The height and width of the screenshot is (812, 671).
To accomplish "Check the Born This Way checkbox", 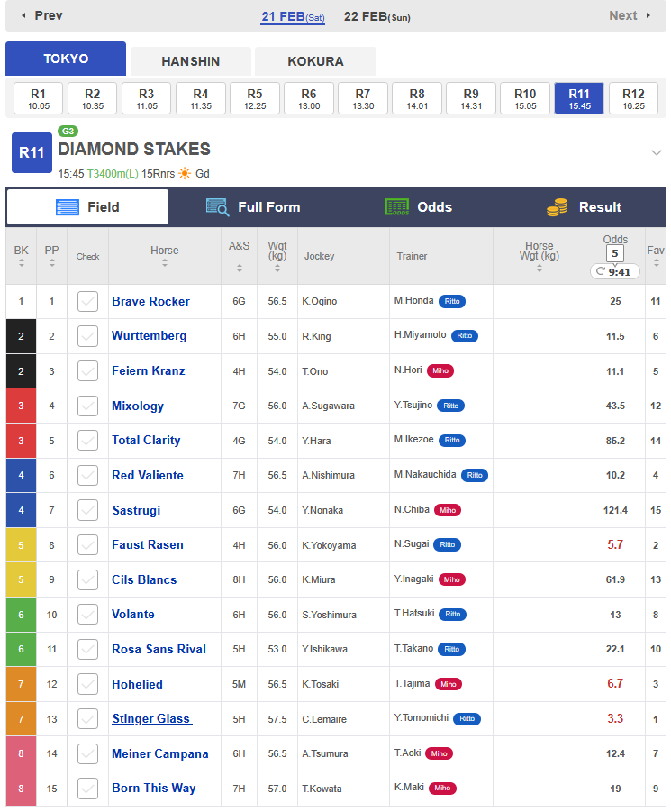I will click(x=88, y=789).
